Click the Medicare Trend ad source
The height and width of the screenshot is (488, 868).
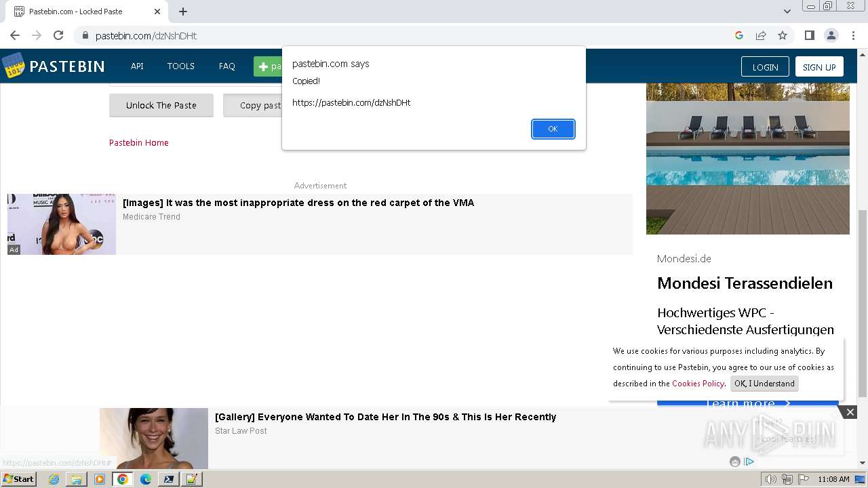(x=151, y=217)
